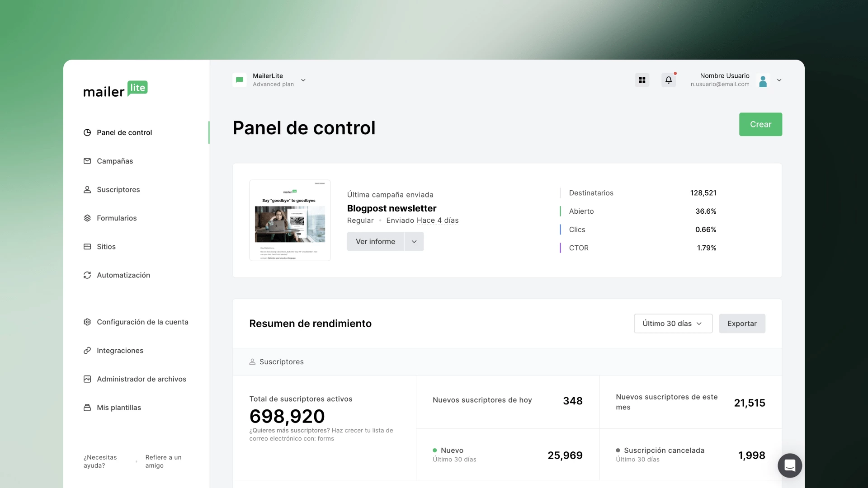This screenshot has width=868, height=488.
Task: Go to Campañas in the sidebar
Action: point(115,161)
